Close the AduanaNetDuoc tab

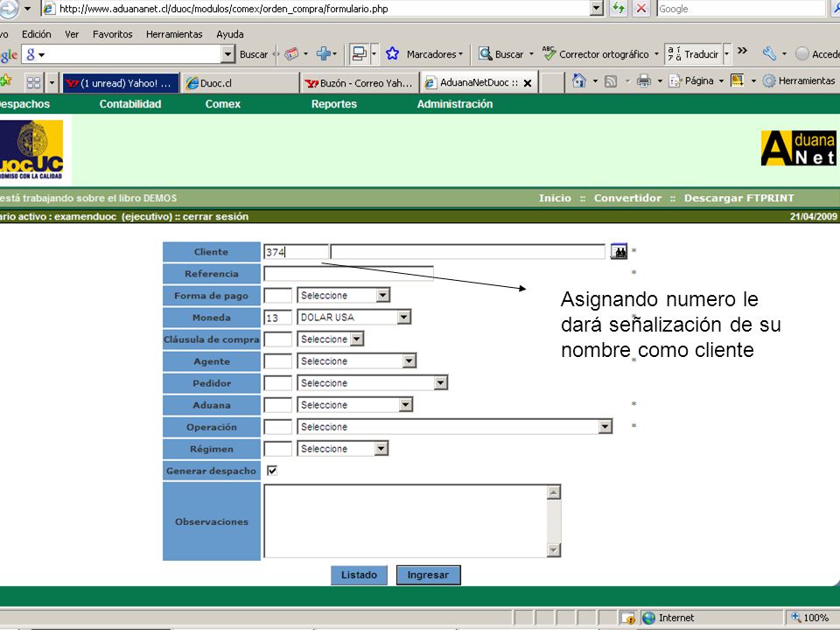pos(528,83)
